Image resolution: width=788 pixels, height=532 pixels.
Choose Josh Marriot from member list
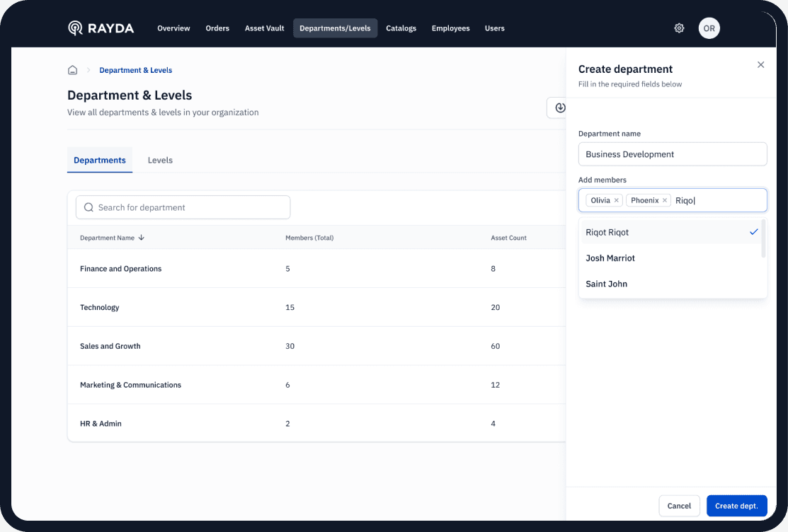[x=671, y=258]
